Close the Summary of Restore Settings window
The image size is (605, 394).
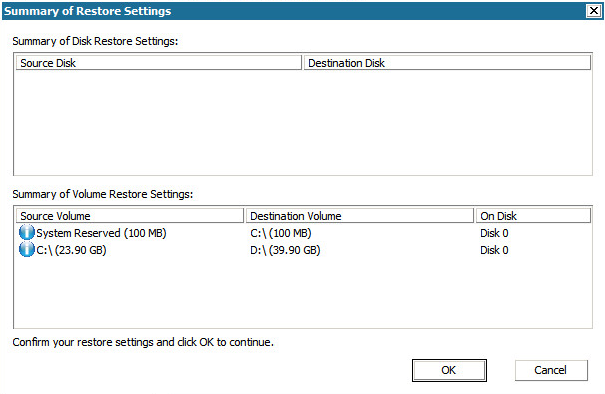click(x=594, y=11)
